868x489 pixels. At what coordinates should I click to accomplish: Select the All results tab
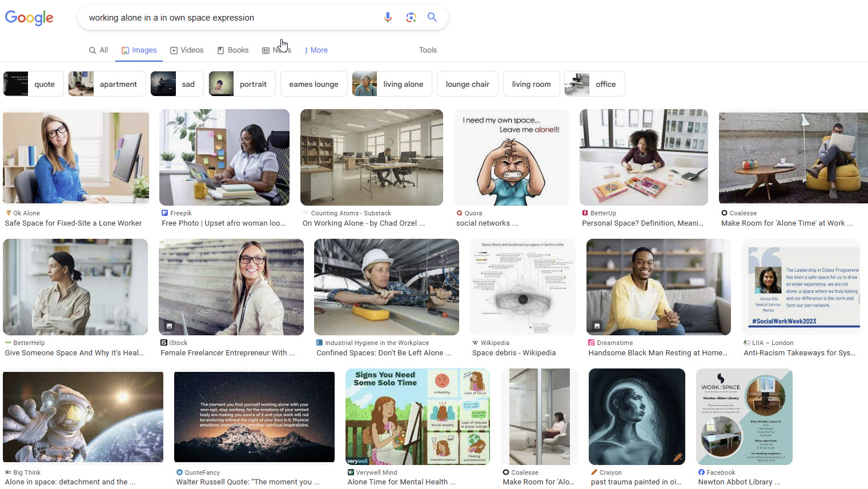click(98, 50)
